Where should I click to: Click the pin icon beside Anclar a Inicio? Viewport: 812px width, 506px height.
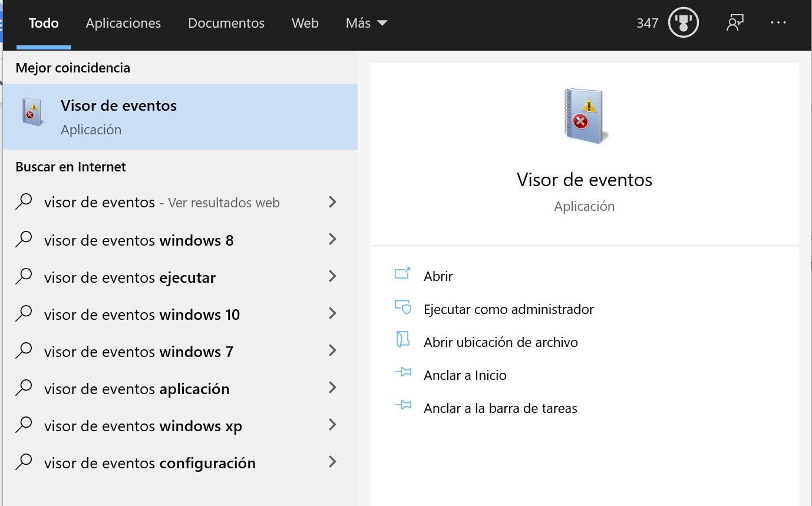402,373
